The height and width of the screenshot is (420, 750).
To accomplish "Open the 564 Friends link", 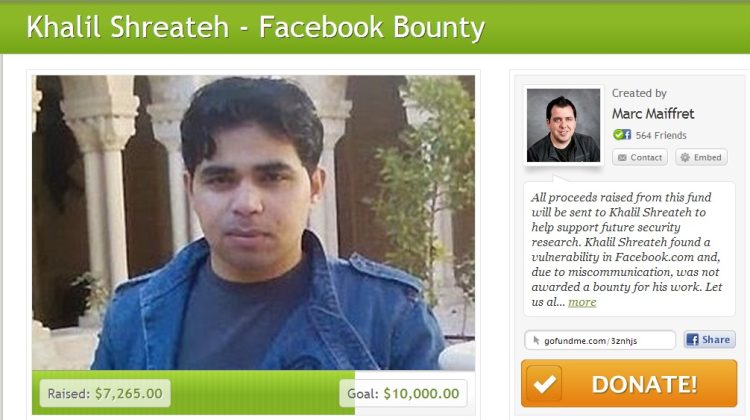I will coord(661,135).
